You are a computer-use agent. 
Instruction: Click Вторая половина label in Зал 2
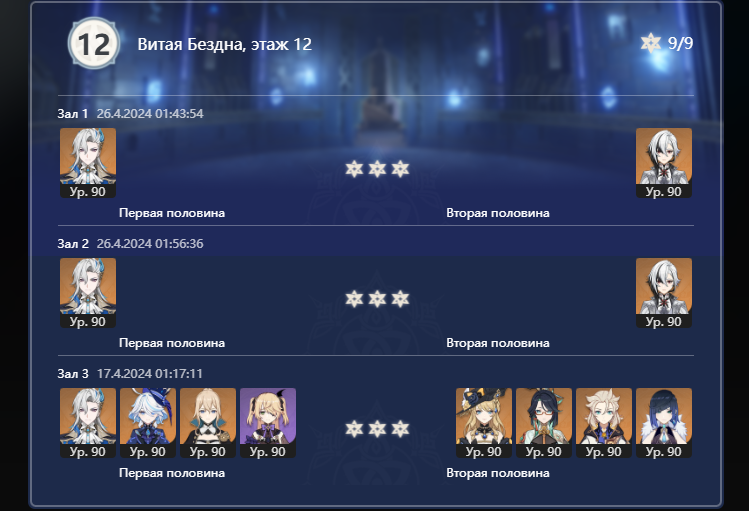coord(498,343)
